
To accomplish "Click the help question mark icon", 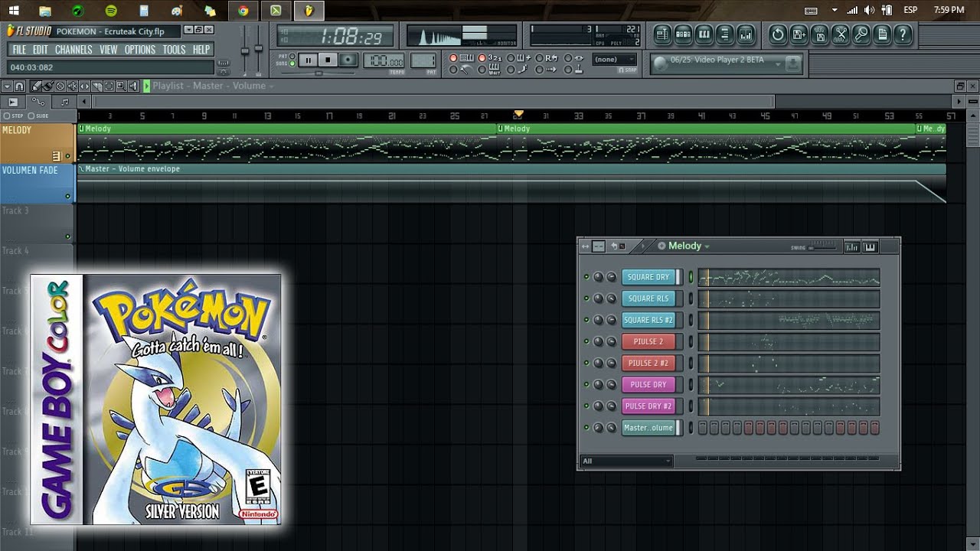I will pos(903,34).
